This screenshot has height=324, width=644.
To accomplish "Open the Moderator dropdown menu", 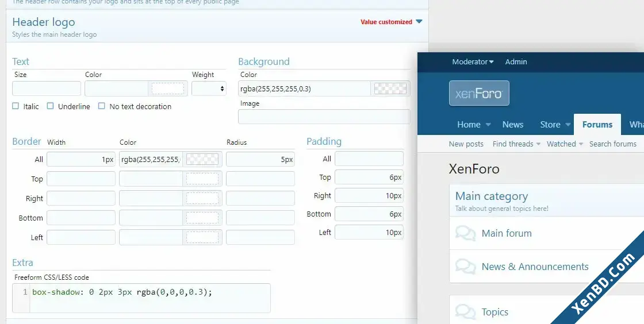I will click(x=473, y=62).
